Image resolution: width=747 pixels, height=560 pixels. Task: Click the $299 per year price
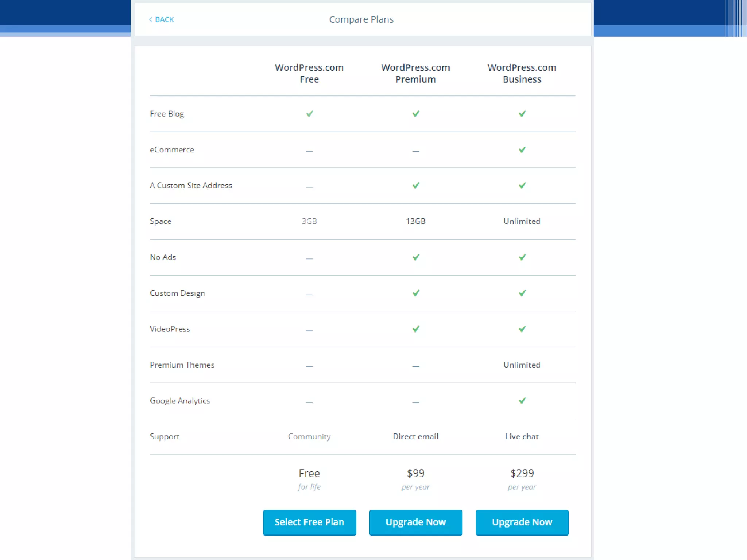(522, 474)
